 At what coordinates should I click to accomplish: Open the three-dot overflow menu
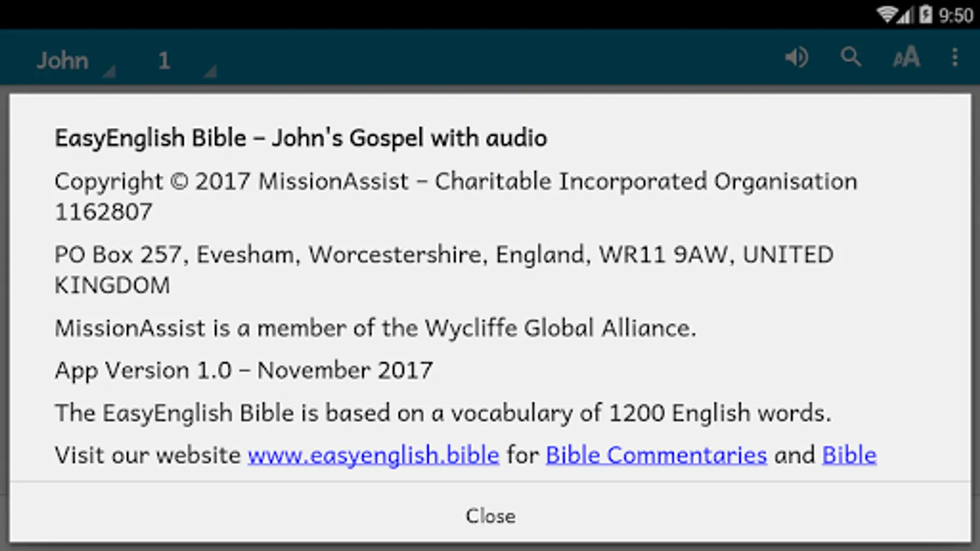pyautogui.click(x=955, y=58)
